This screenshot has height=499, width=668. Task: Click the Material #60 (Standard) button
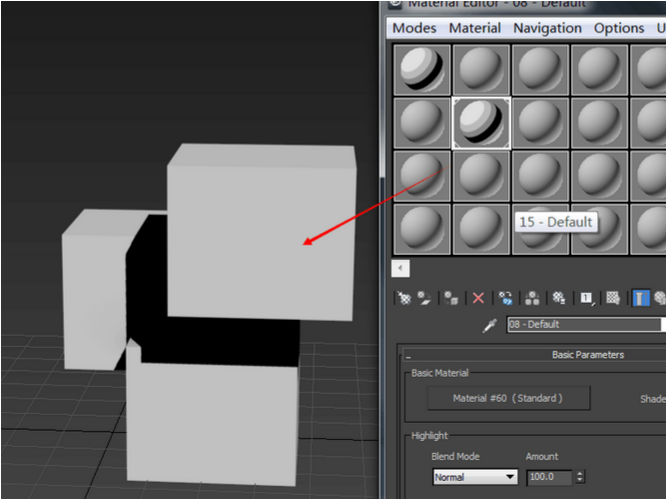click(x=509, y=398)
